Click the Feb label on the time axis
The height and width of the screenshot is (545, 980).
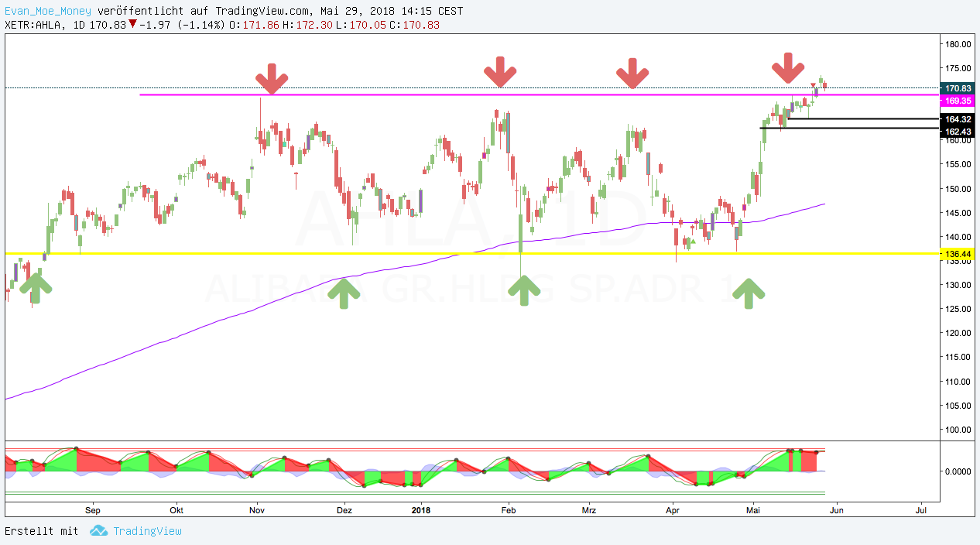509,509
